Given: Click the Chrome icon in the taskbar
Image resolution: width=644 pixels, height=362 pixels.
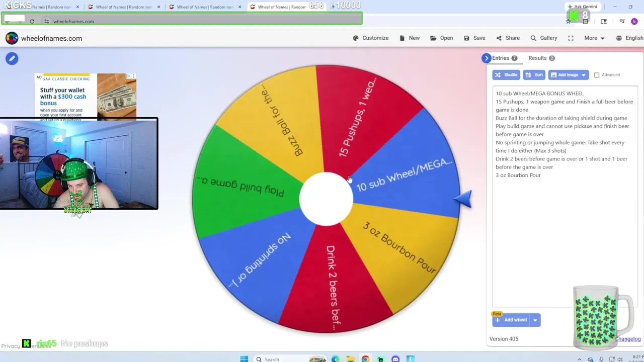Looking at the screenshot, I should coord(365,359).
